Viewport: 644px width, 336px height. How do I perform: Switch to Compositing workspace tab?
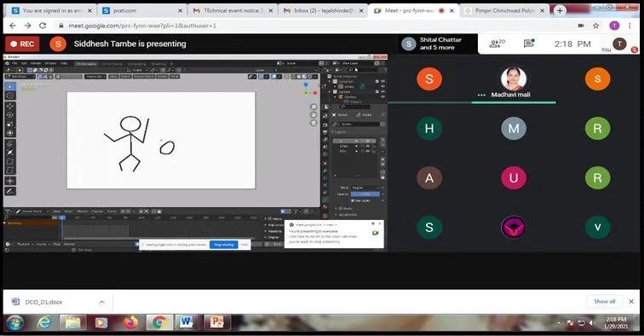(137, 64)
